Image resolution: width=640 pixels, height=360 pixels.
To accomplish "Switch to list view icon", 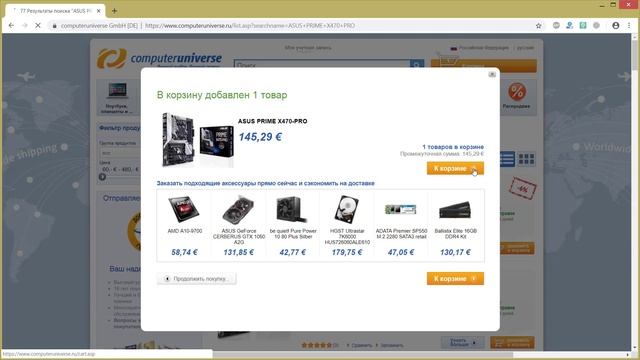I will 507,159.
